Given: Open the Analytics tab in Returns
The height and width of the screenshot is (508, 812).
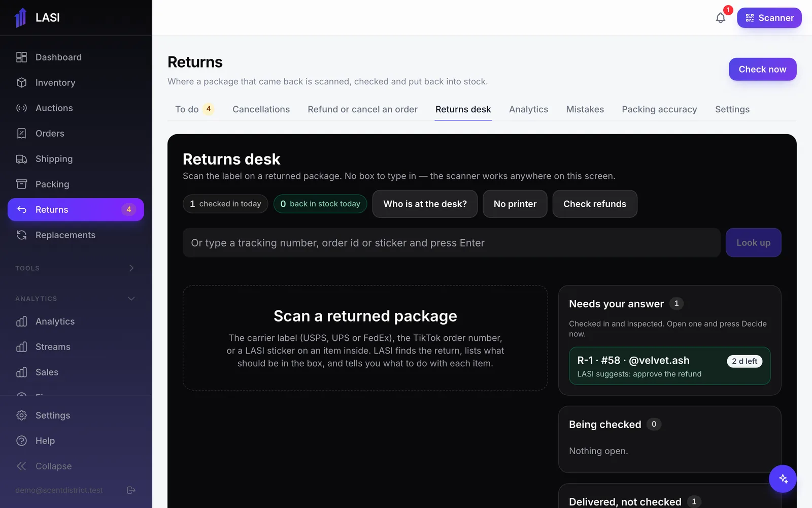Looking at the screenshot, I should (528, 109).
